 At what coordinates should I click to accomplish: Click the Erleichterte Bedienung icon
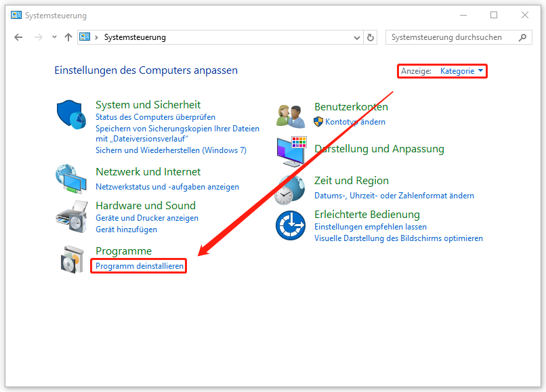pyautogui.click(x=291, y=225)
